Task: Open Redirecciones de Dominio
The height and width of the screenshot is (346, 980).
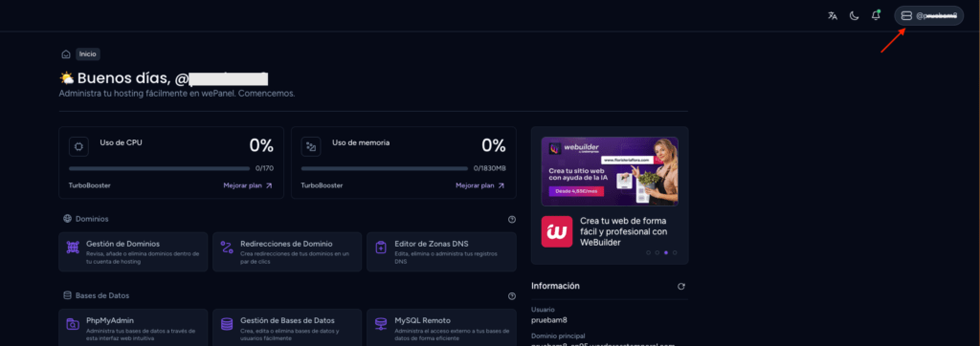Action: (287, 251)
